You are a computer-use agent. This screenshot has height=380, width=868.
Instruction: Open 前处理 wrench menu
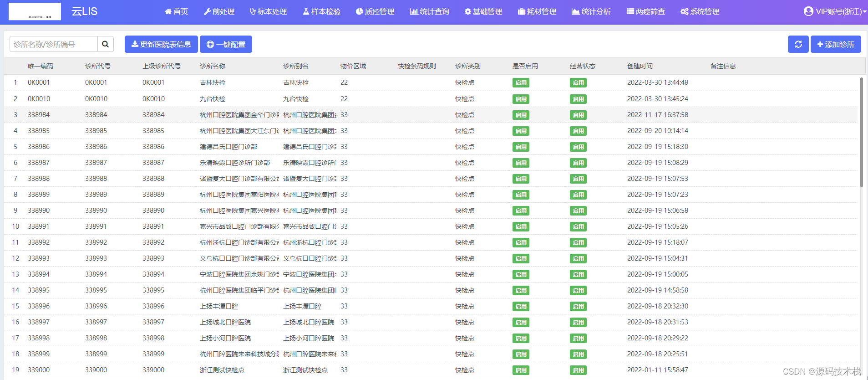click(219, 11)
